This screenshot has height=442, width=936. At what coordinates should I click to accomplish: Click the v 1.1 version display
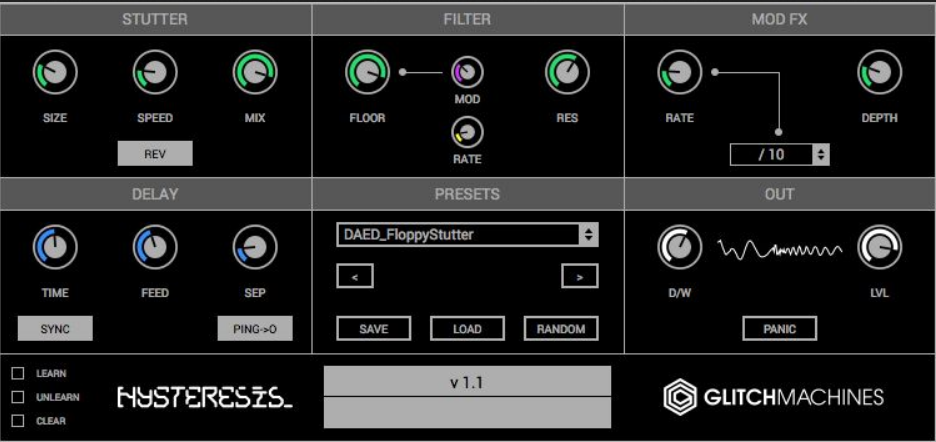(x=467, y=381)
